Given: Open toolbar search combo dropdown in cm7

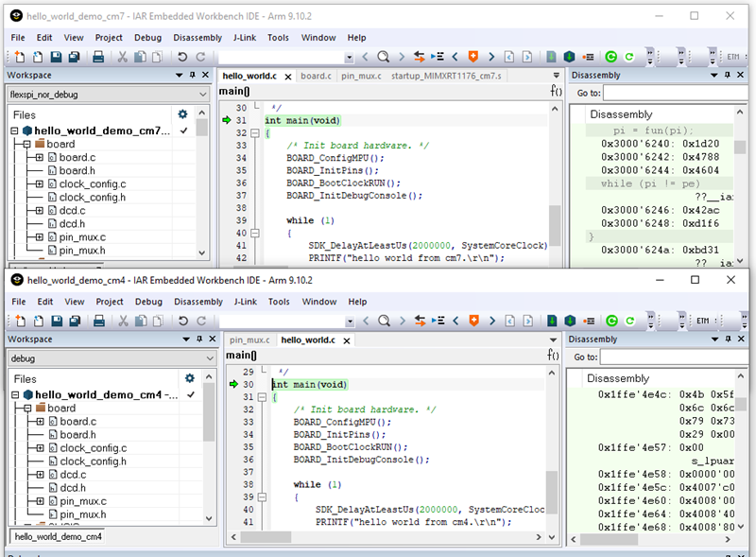Looking at the screenshot, I should pyautogui.click(x=349, y=58).
